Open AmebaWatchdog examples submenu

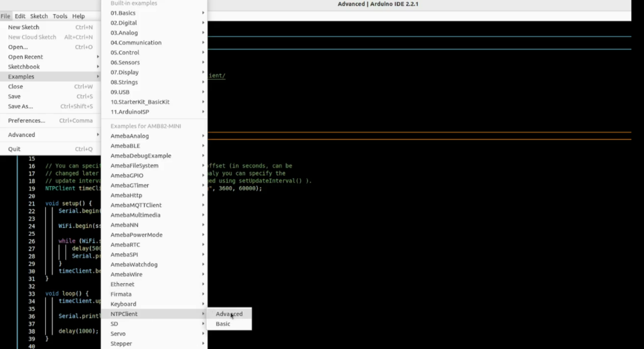(154, 264)
